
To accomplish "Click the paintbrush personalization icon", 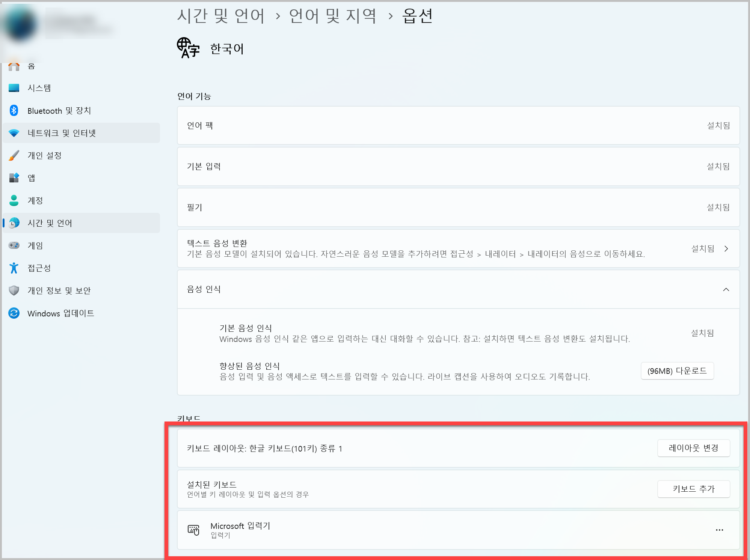I will (x=14, y=155).
